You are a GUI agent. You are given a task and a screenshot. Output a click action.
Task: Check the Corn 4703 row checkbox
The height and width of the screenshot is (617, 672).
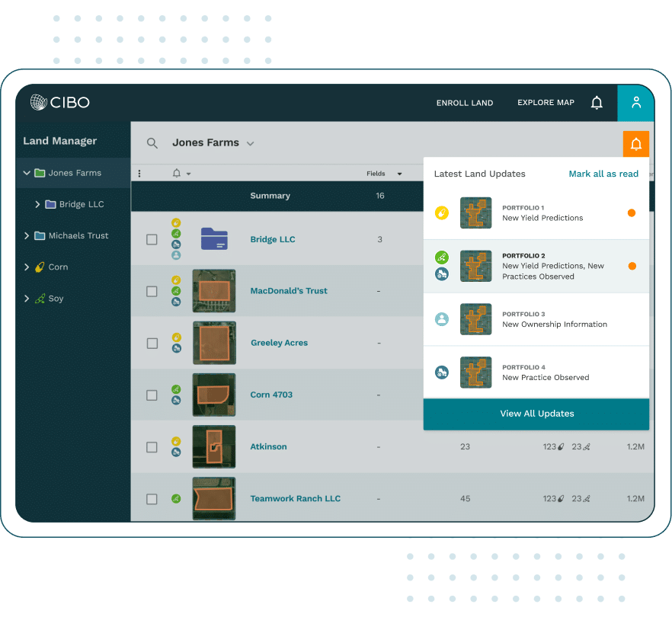click(x=152, y=395)
